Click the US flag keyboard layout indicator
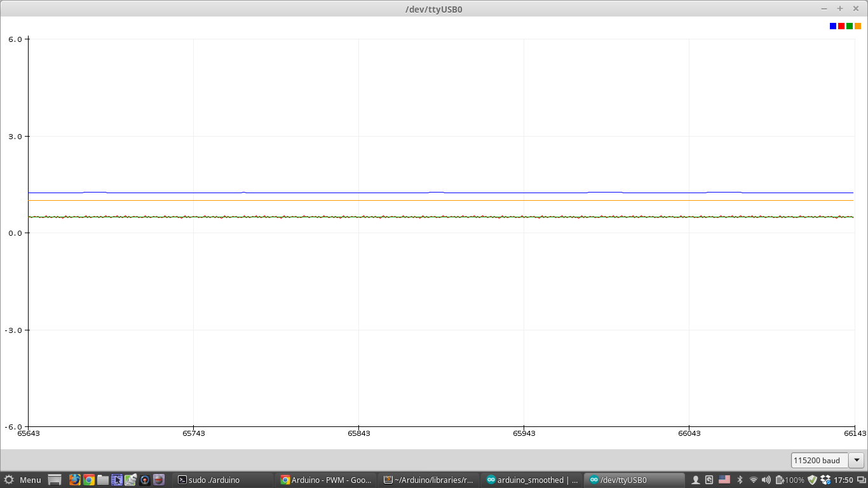 pos(724,480)
